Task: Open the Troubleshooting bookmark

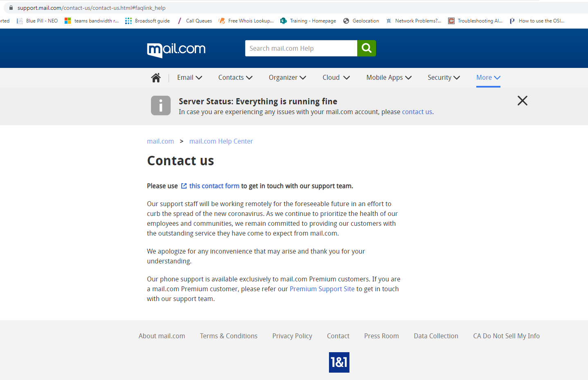Action: tap(475, 21)
